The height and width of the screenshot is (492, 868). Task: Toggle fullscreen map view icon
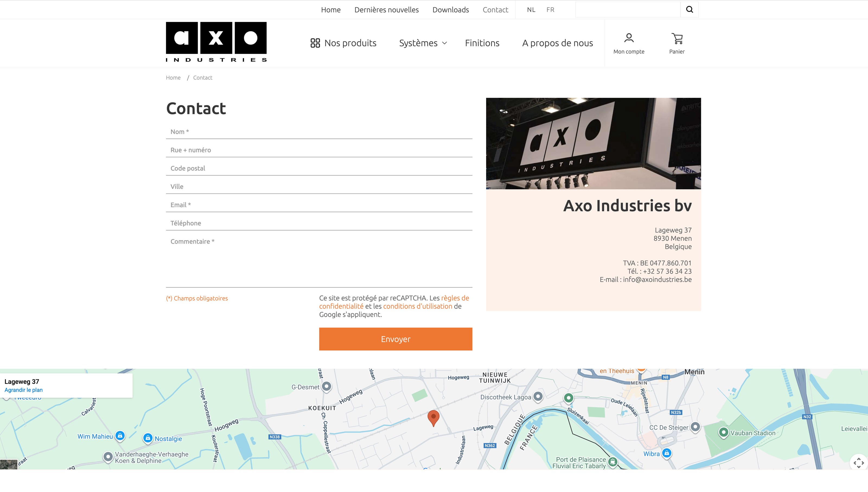[858, 463]
